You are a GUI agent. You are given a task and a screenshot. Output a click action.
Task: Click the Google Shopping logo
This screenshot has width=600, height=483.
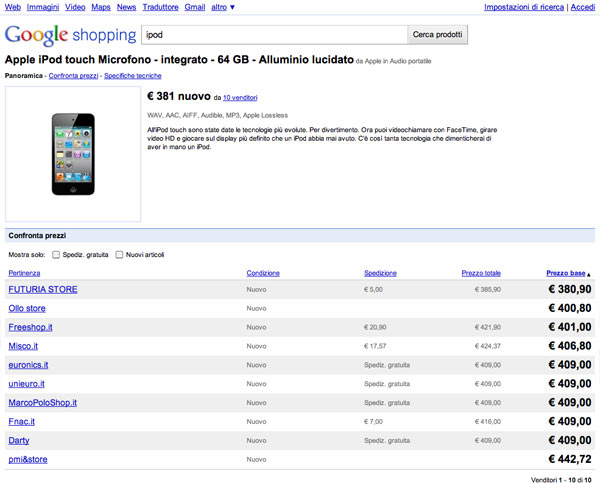pyautogui.click(x=70, y=35)
